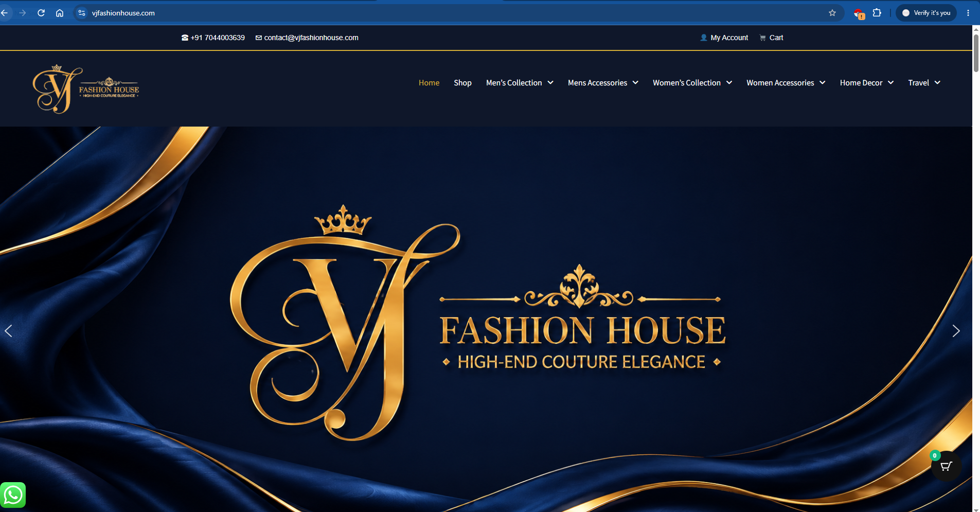Screen dimensions: 980x512
Task: Open the Extensions puzzle icon
Action: click(x=877, y=13)
